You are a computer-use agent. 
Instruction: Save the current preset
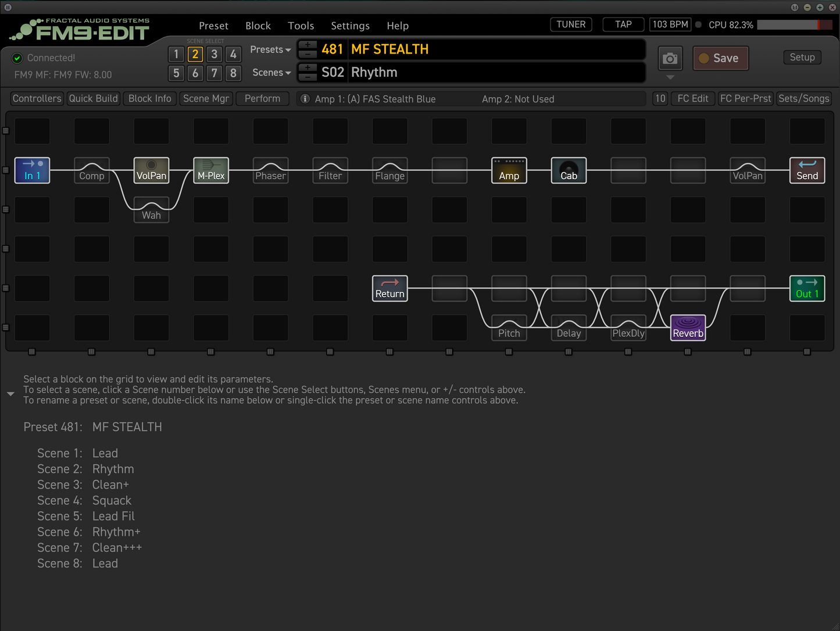coord(720,58)
